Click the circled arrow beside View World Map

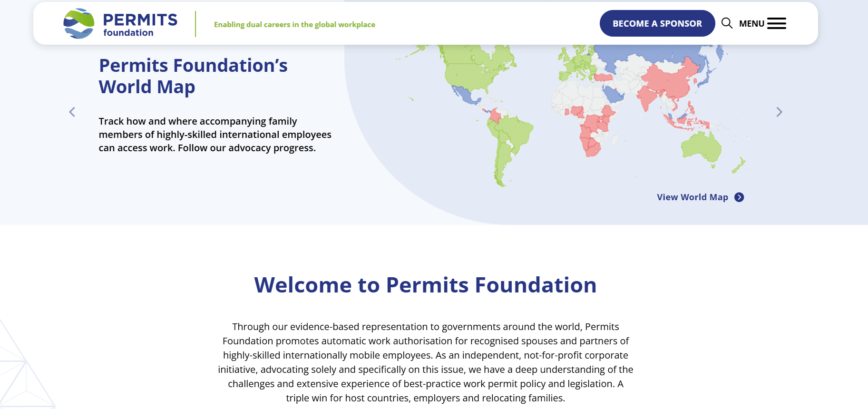739,197
